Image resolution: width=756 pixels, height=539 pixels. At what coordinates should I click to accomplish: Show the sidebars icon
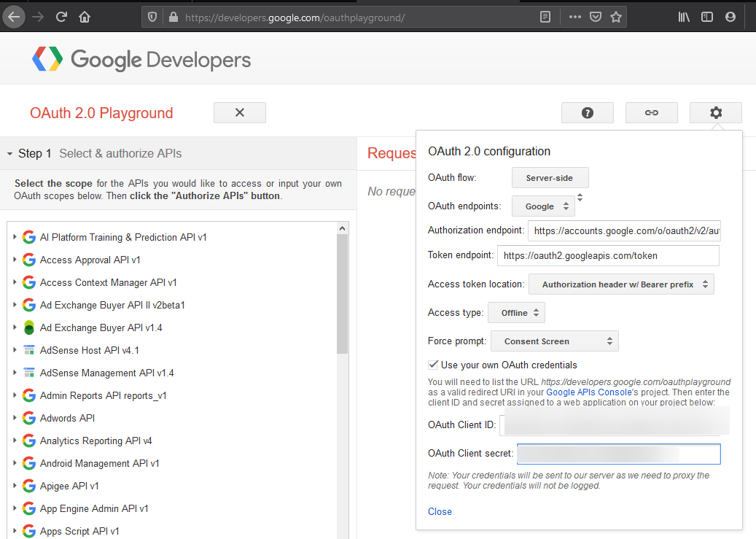coord(707,18)
